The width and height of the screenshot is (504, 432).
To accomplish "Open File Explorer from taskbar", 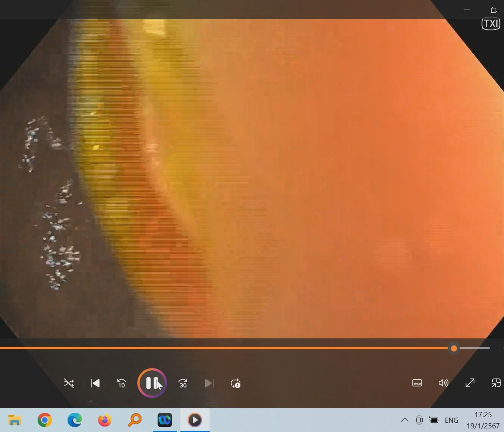I will pyautogui.click(x=15, y=420).
